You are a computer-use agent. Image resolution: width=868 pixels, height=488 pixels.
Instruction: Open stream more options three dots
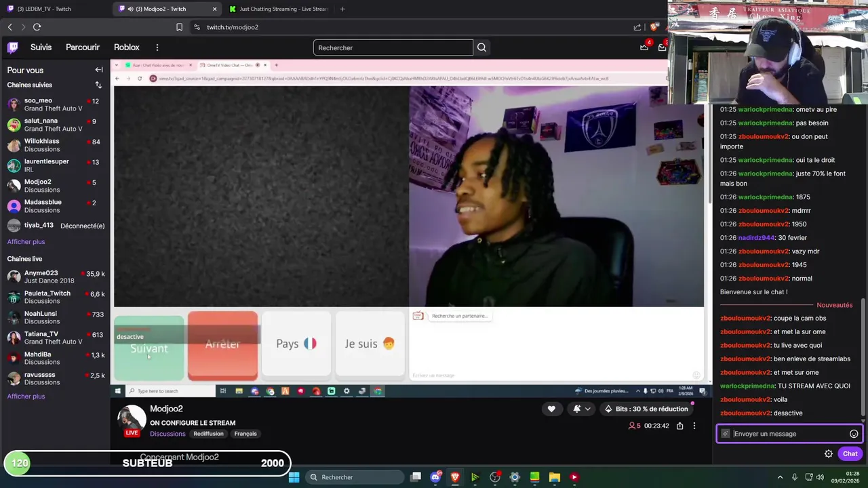(x=694, y=426)
